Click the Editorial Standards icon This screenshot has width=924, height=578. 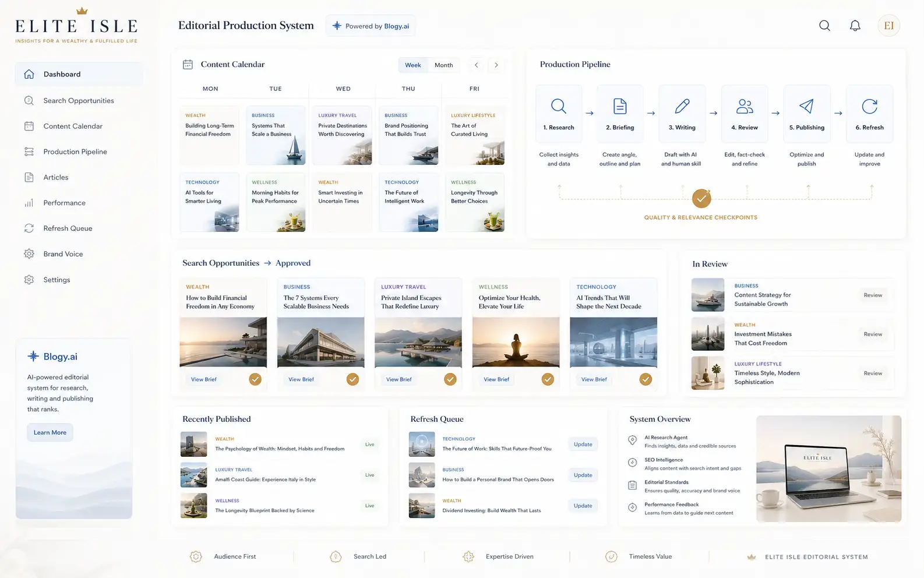tap(632, 485)
